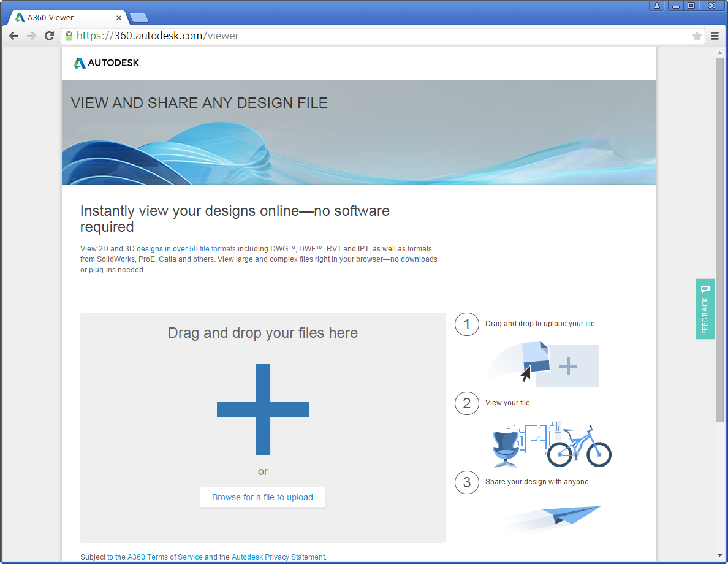Open the 50 file formats link
The image size is (728, 564).
pos(212,249)
